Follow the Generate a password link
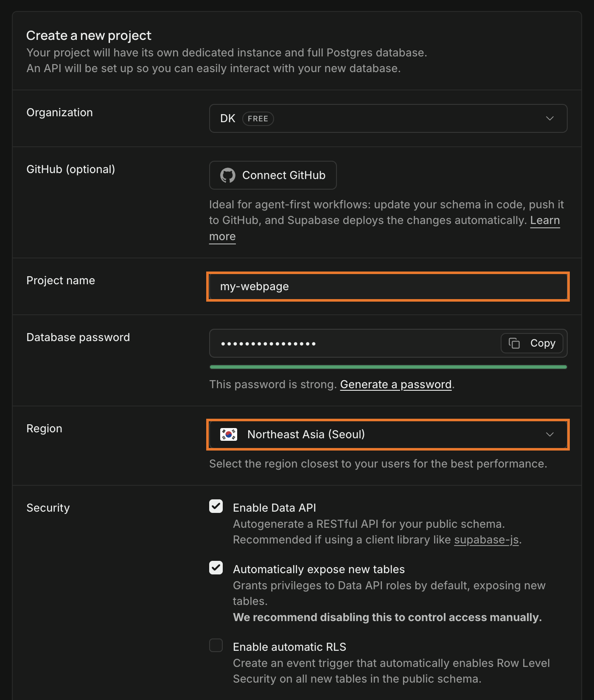This screenshot has width=594, height=700. pos(396,384)
